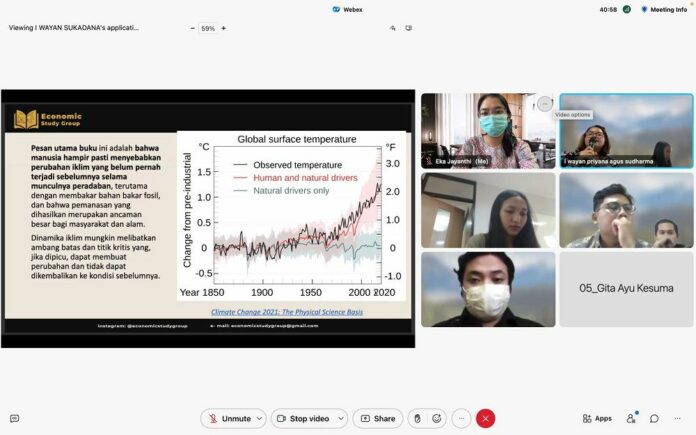Click the 05_Gita Ayu Kesuma participant tile
Viewport: 696px width, 435px height.
(627, 288)
